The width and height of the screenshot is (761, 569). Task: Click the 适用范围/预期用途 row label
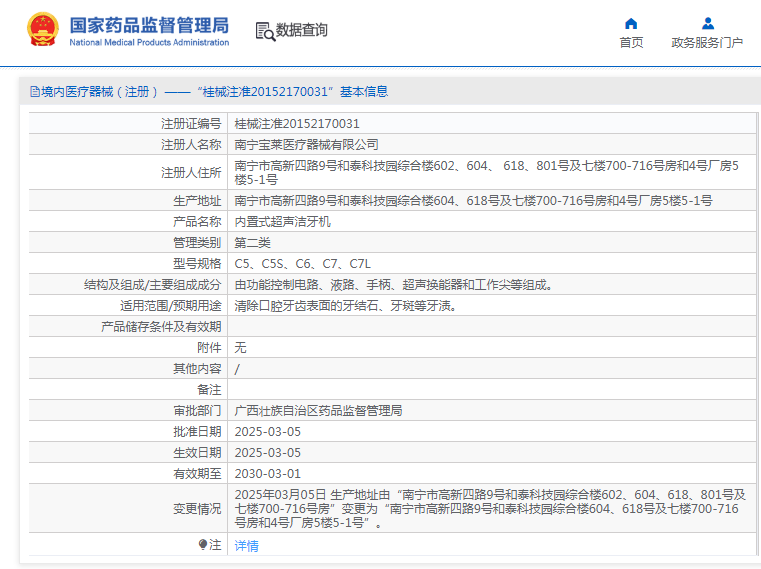tap(171, 306)
